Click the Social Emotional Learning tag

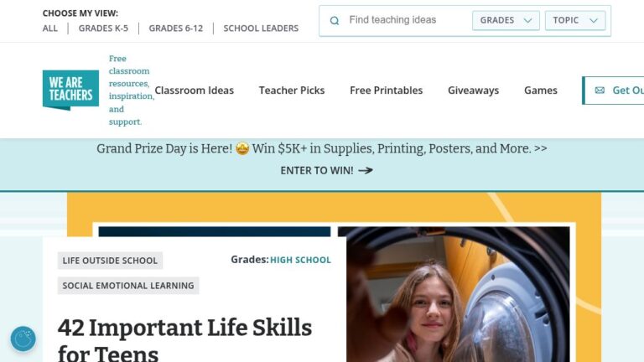128,286
